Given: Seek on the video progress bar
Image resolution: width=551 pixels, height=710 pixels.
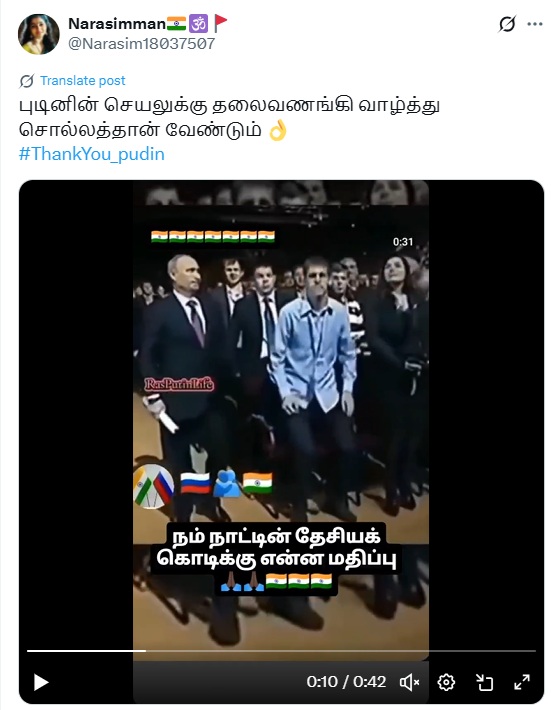Looking at the screenshot, I should 281,651.
